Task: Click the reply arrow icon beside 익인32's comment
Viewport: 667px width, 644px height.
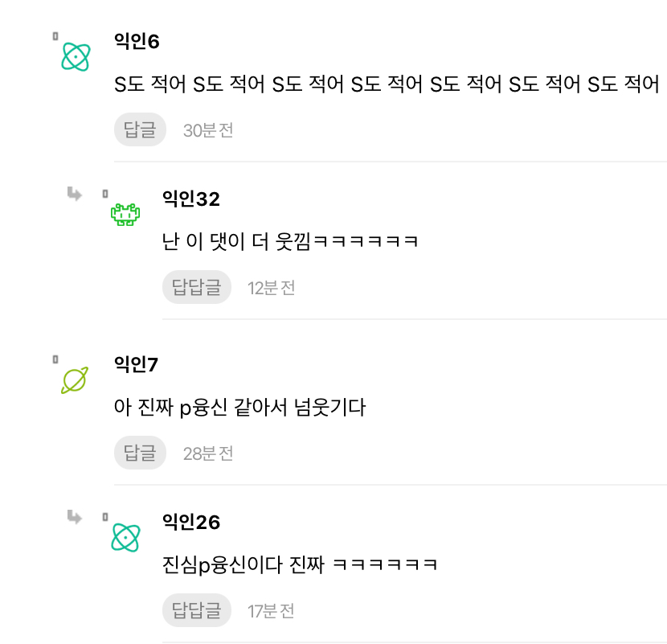Action: tap(73, 192)
